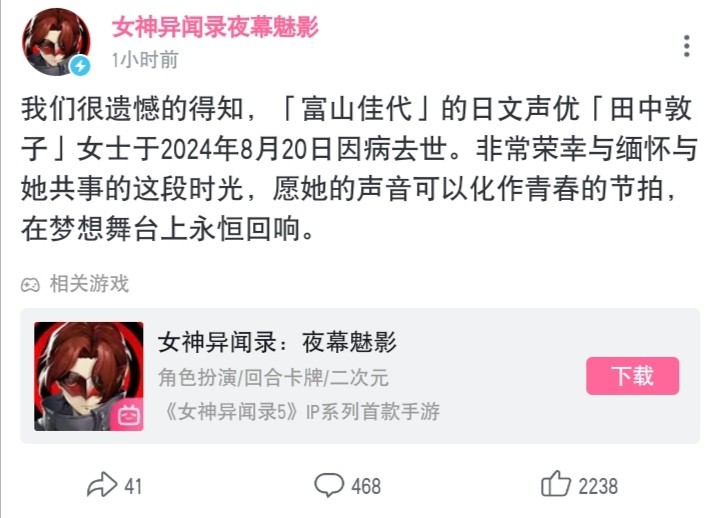Tap the pink bilibili badge on game icon
This screenshot has height=518, width=720.
pyautogui.click(x=127, y=415)
